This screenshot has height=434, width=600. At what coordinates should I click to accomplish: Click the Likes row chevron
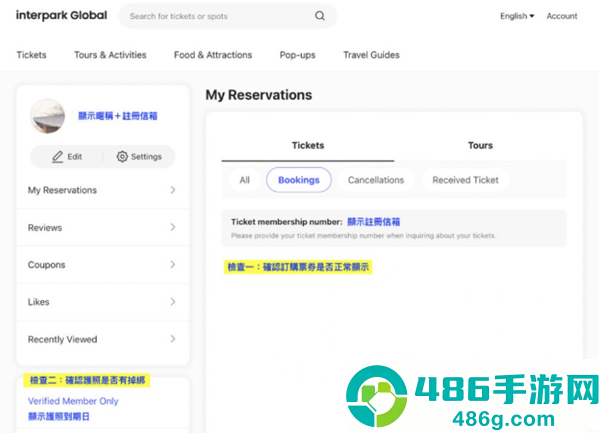tap(173, 302)
